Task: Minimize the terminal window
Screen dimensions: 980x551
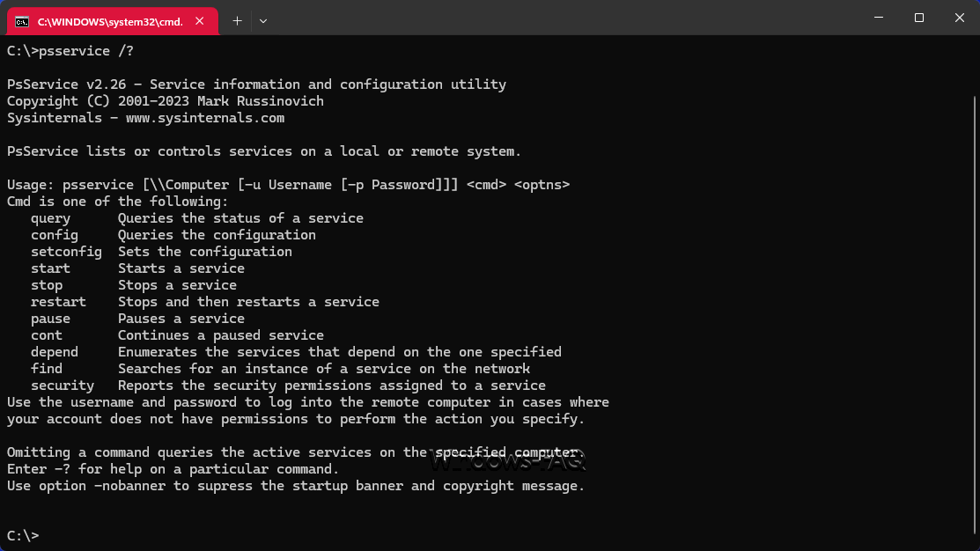Action: coord(879,18)
